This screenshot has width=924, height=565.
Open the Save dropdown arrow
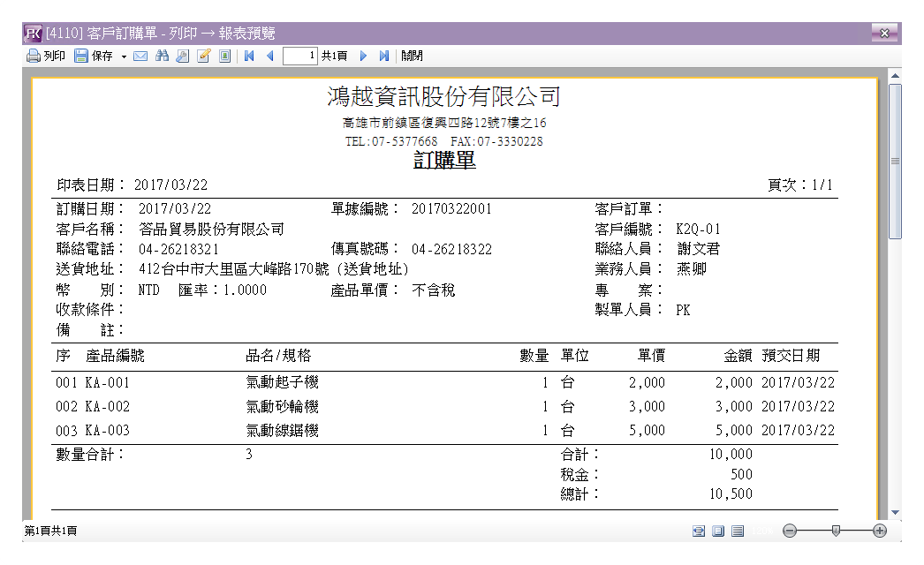(124, 56)
